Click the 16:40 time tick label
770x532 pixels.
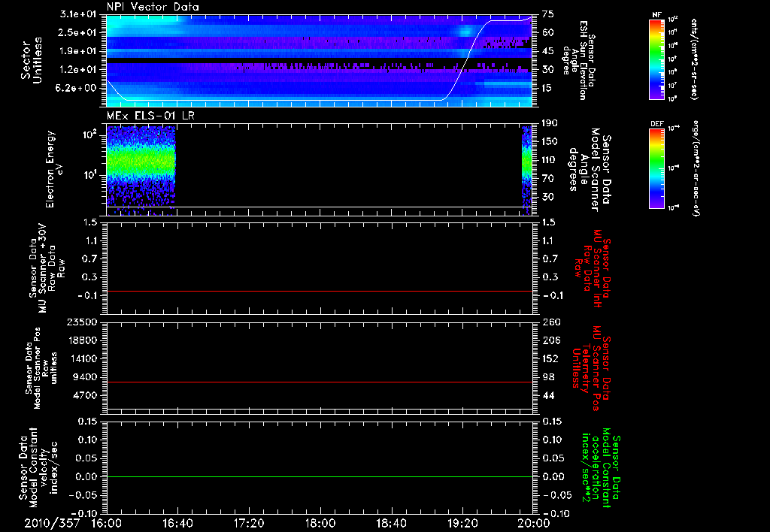[x=177, y=523]
